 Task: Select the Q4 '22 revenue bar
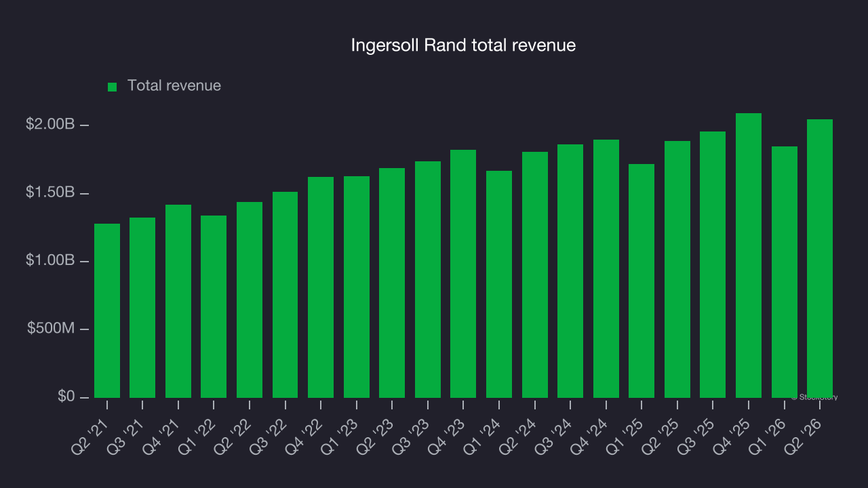[321, 287]
